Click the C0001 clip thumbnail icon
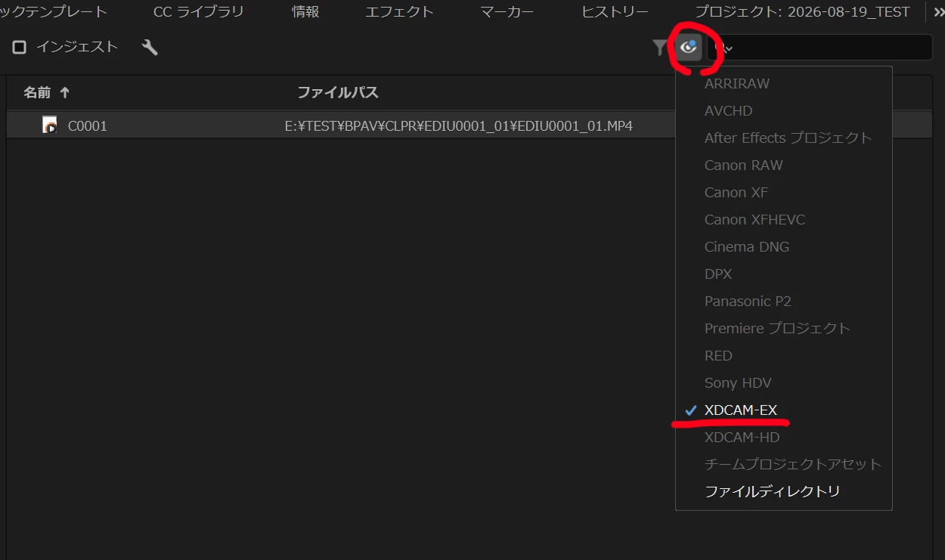 tap(50, 125)
